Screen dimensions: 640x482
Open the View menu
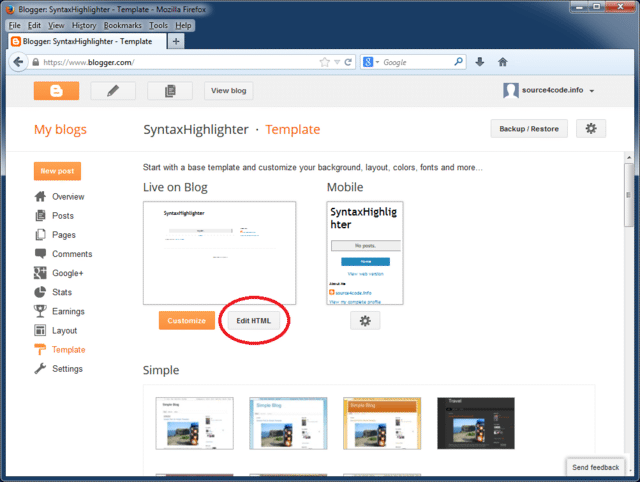pos(56,26)
